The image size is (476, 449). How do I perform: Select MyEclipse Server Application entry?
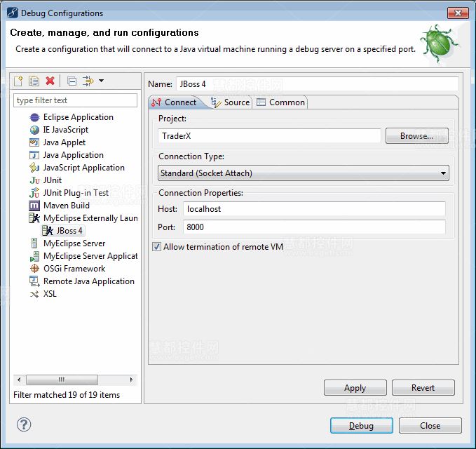[x=90, y=256]
